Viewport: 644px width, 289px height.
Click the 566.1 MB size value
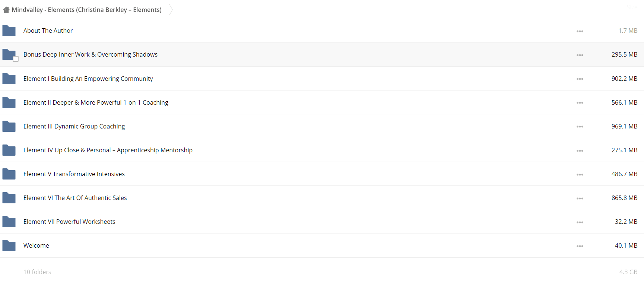pyautogui.click(x=625, y=102)
